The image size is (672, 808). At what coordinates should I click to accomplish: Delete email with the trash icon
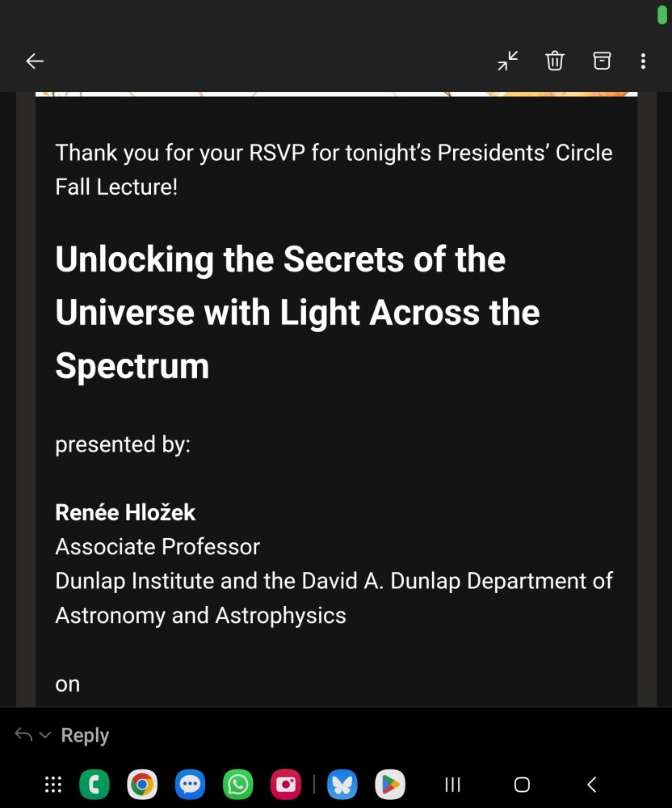[x=555, y=61]
